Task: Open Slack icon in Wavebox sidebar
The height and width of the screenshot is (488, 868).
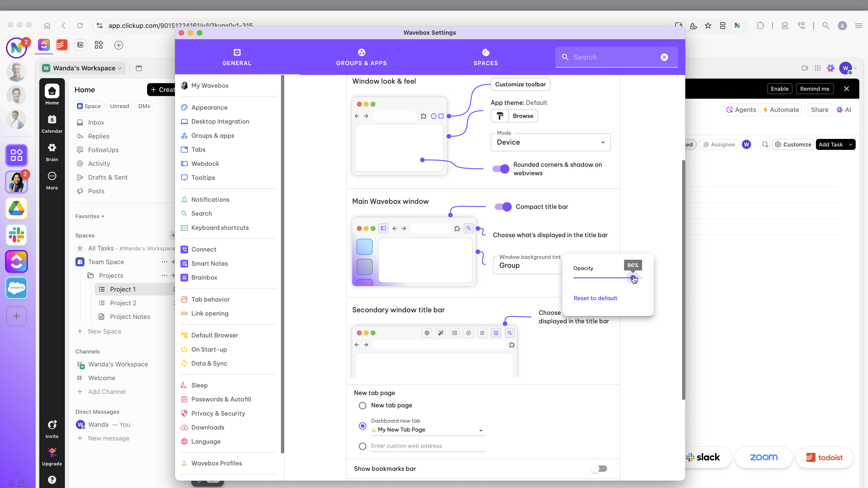Action: click(16, 235)
